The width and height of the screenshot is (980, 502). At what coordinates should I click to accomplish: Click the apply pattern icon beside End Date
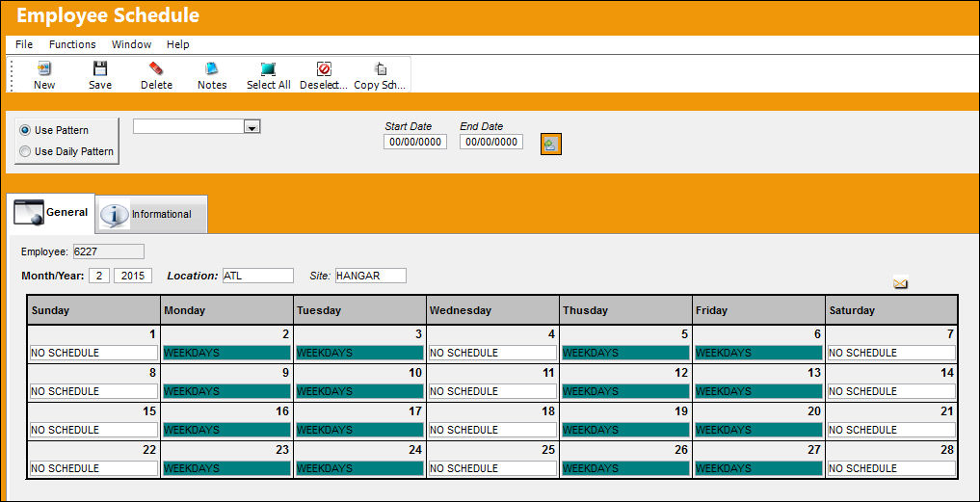(550, 144)
